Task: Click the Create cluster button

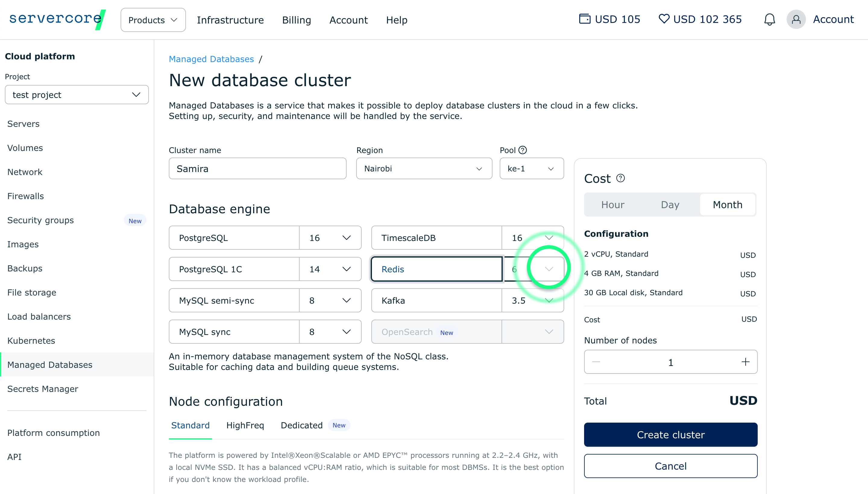Action: coord(670,435)
